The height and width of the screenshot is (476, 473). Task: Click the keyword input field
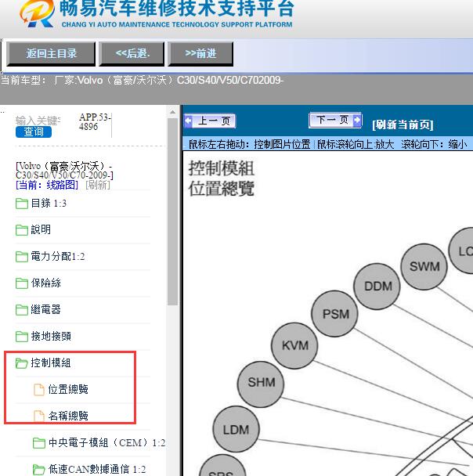pos(38,121)
